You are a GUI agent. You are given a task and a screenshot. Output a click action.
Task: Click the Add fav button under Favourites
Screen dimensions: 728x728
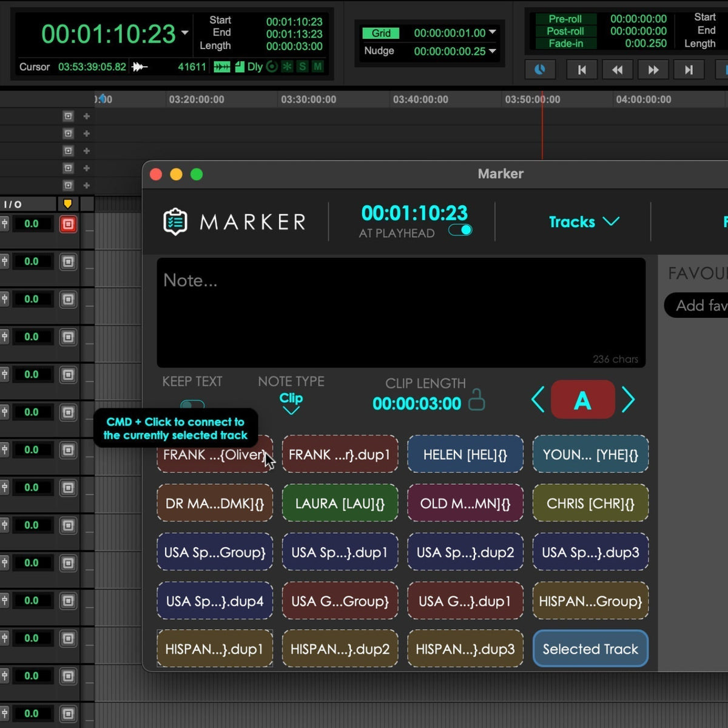click(x=696, y=305)
